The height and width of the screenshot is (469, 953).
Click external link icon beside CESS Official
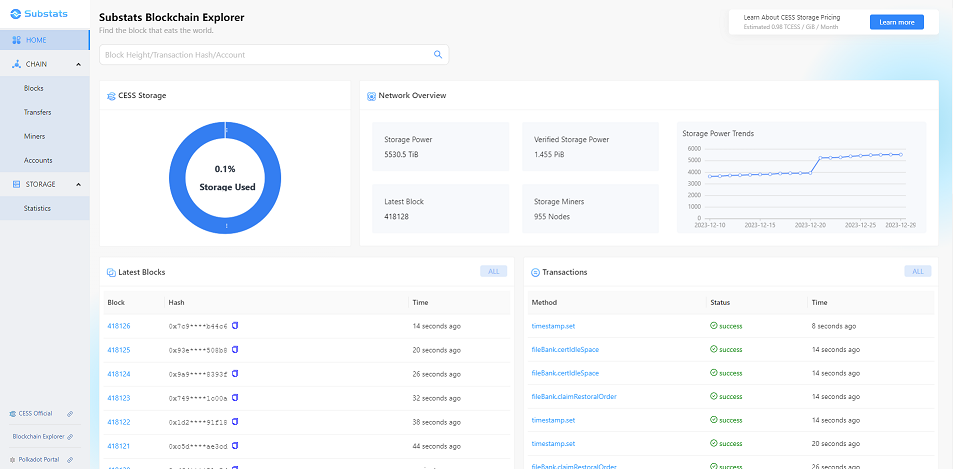70,414
